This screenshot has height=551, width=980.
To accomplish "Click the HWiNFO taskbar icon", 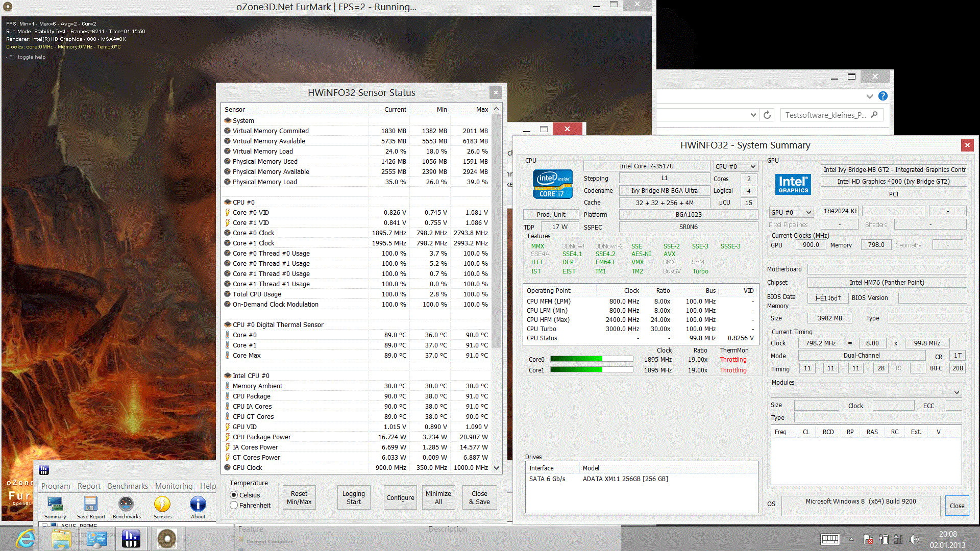I will [131, 539].
